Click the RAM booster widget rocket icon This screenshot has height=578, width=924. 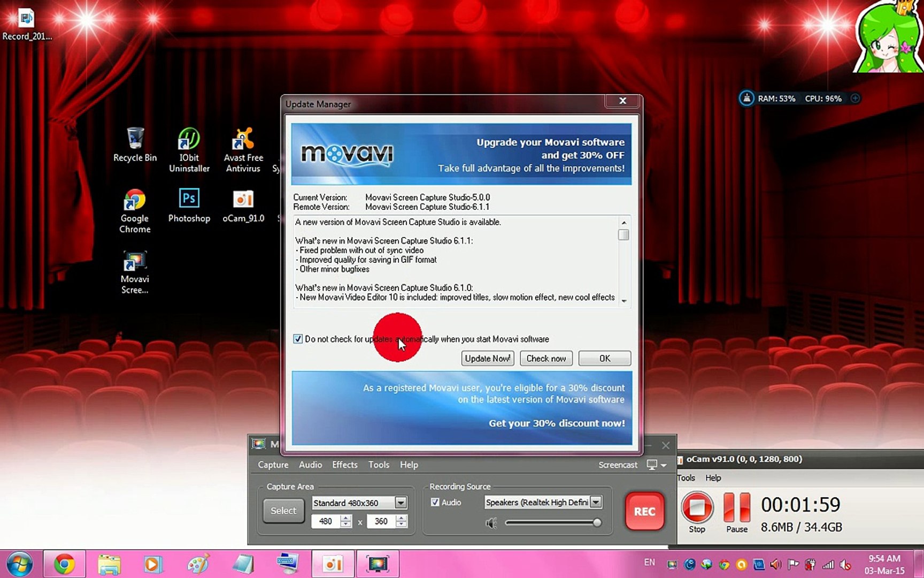(x=746, y=98)
